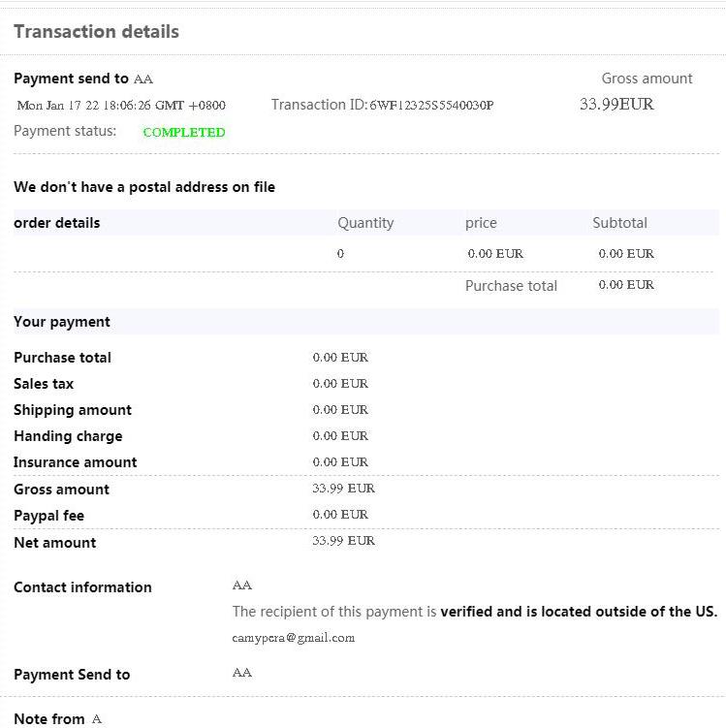Image resolution: width=726 pixels, height=728 pixels.
Task: Click the Transaction details heading
Action: point(96,32)
